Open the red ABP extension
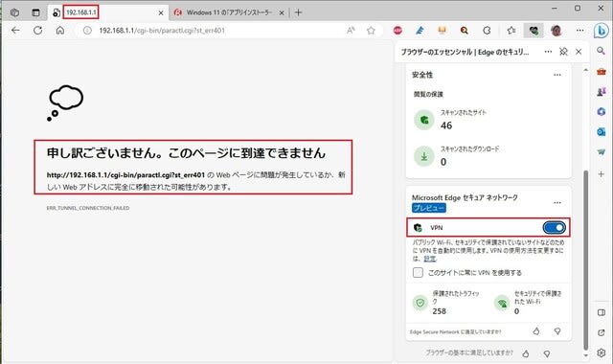This screenshot has width=613, height=364. 397,30
